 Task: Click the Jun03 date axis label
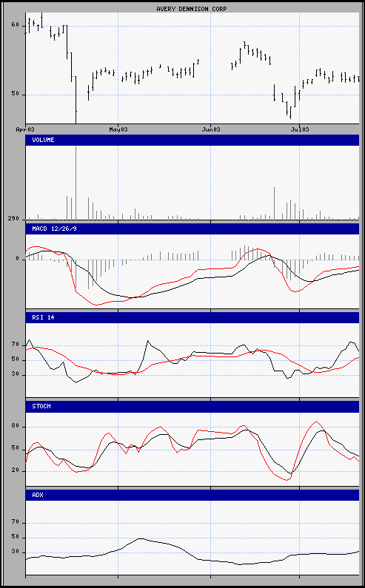pyautogui.click(x=211, y=129)
